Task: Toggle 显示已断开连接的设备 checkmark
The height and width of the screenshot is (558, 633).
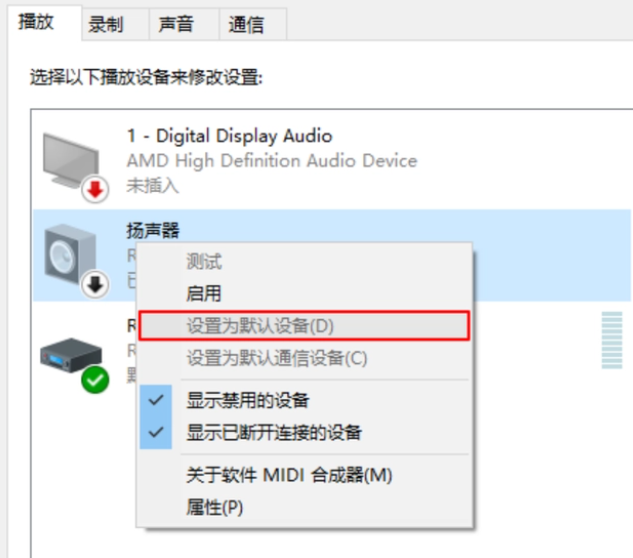Action: tap(155, 433)
